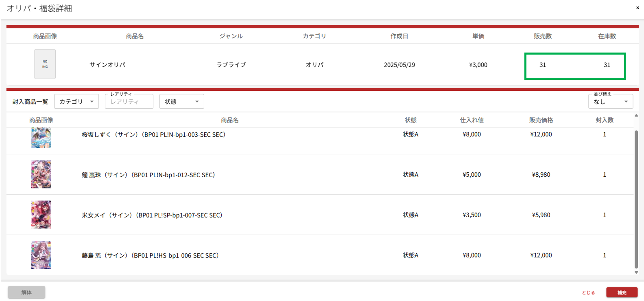Click the レアリティ input field
Screen dimensions: 644x301
click(x=129, y=101)
